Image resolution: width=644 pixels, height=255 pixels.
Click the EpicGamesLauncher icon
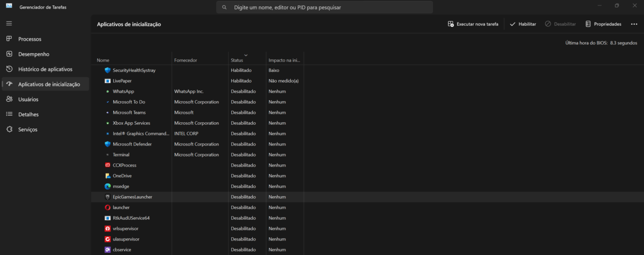point(107,197)
